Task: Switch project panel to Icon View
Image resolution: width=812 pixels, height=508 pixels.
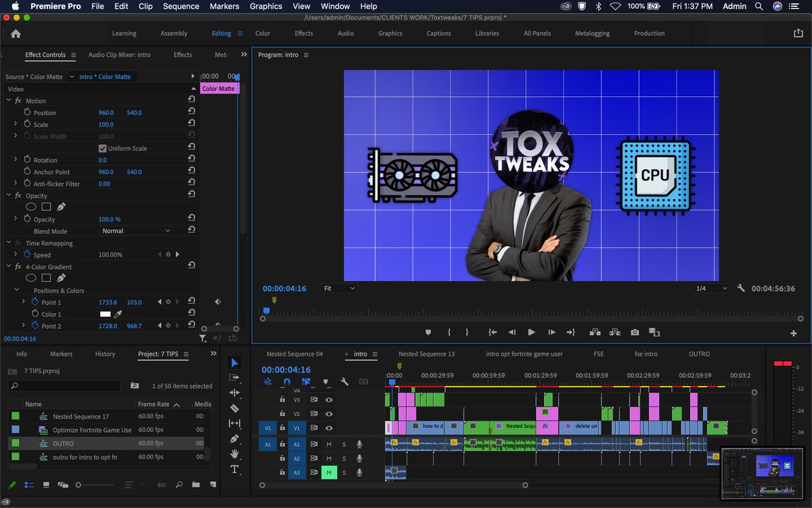Action: 46,485
